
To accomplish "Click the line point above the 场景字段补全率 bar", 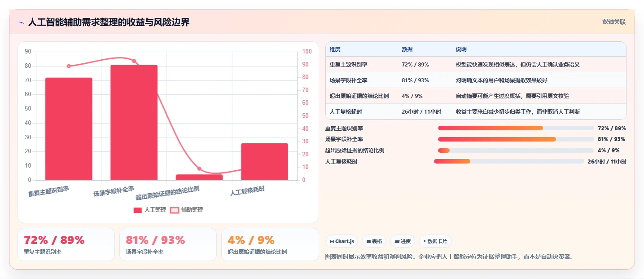I will pos(134,61).
